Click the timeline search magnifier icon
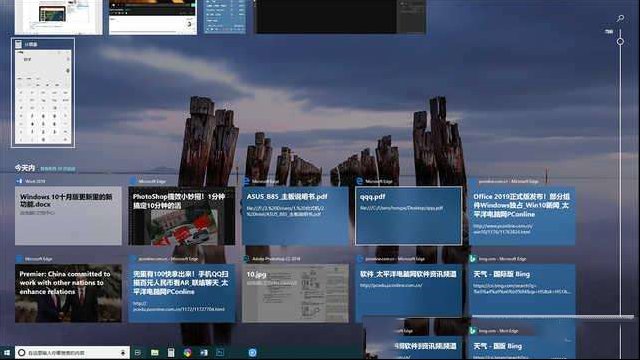640x360 pixels. pyautogui.click(x=620, y=18)
